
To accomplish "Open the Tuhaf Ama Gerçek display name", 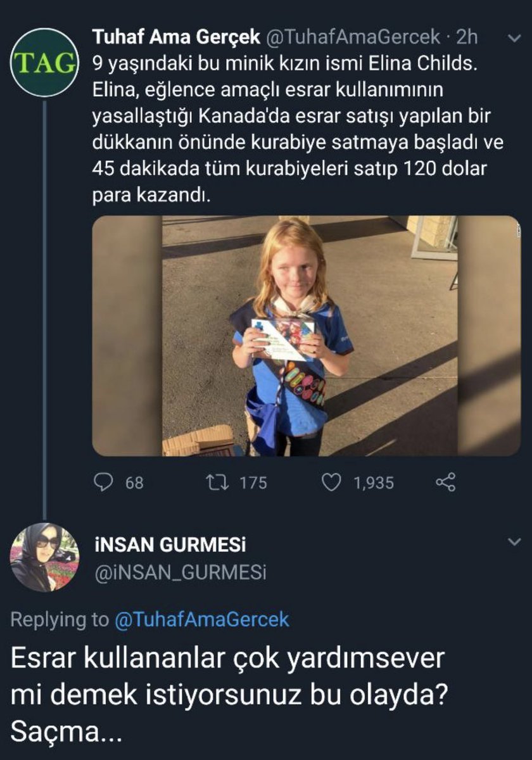I will coord(176,38).
